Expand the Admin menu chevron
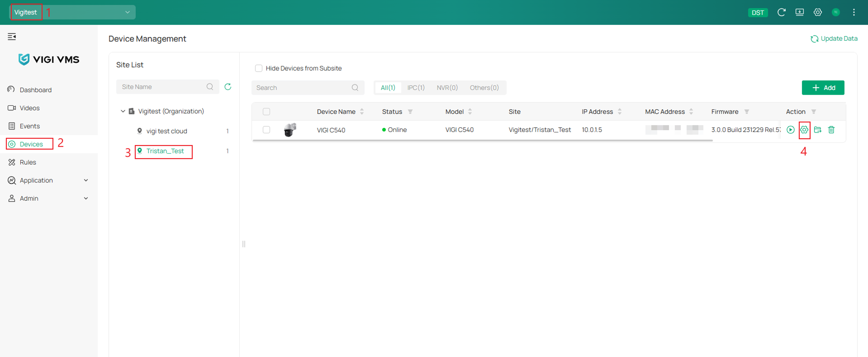 click(x=86, y=198)
